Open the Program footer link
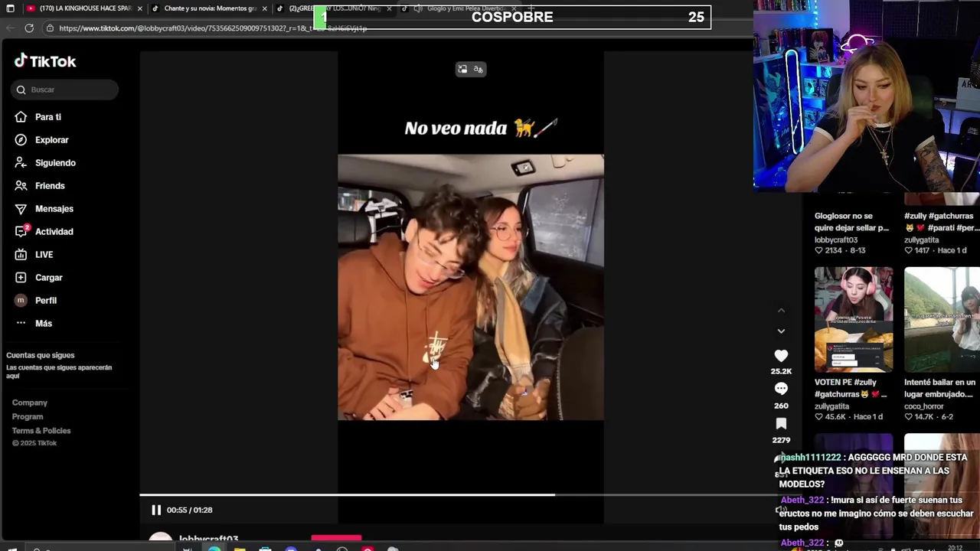 [28, 416]
